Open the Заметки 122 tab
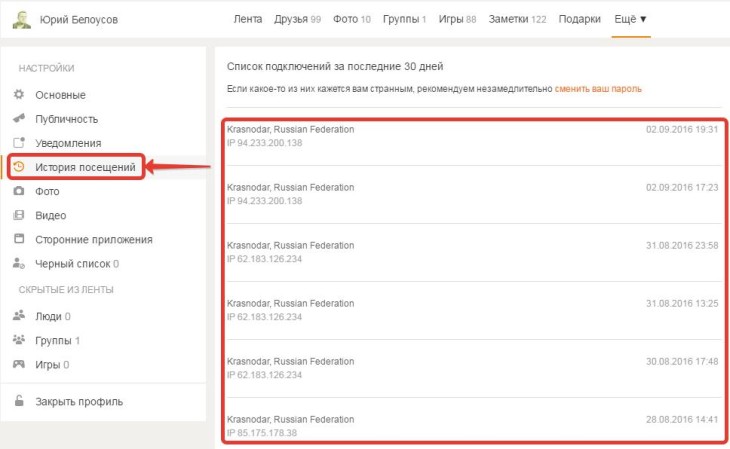The width and height of the screenshot is (730, 449). click(517, 19)
